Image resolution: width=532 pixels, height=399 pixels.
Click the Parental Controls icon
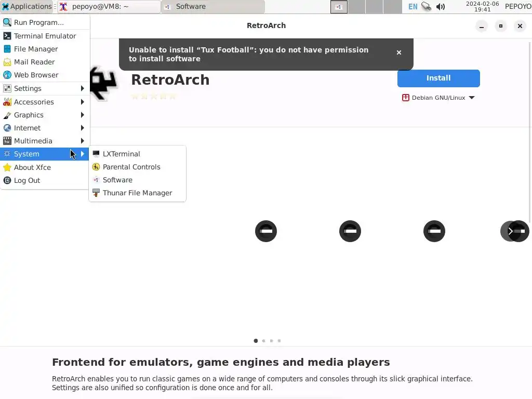tap(96, 167)
